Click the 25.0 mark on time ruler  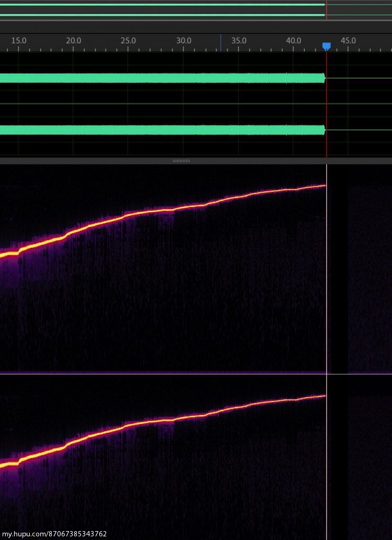(x=128, y=41)
